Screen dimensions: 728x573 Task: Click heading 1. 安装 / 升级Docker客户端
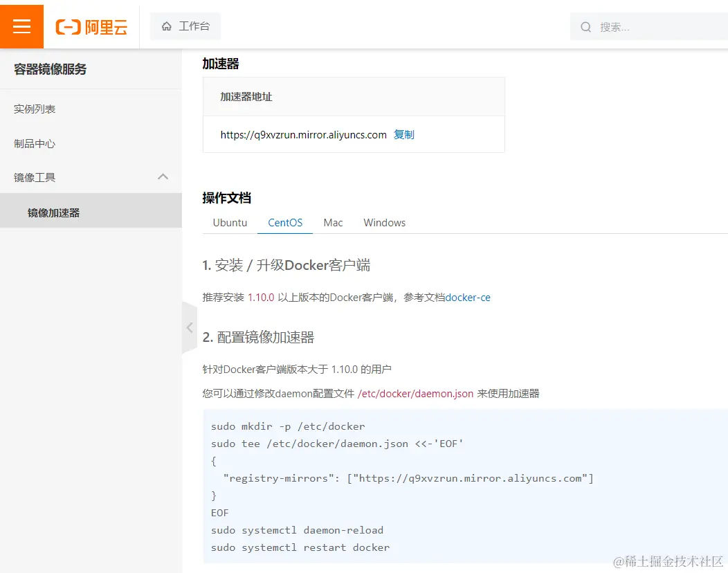click(x=286, y=266)
